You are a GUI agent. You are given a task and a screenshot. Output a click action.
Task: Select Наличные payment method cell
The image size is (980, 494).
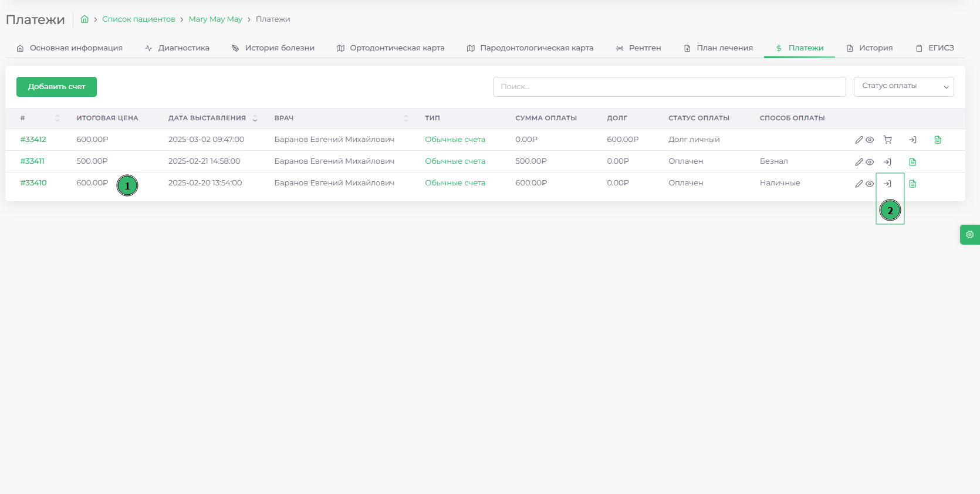[x=779, y=183]
